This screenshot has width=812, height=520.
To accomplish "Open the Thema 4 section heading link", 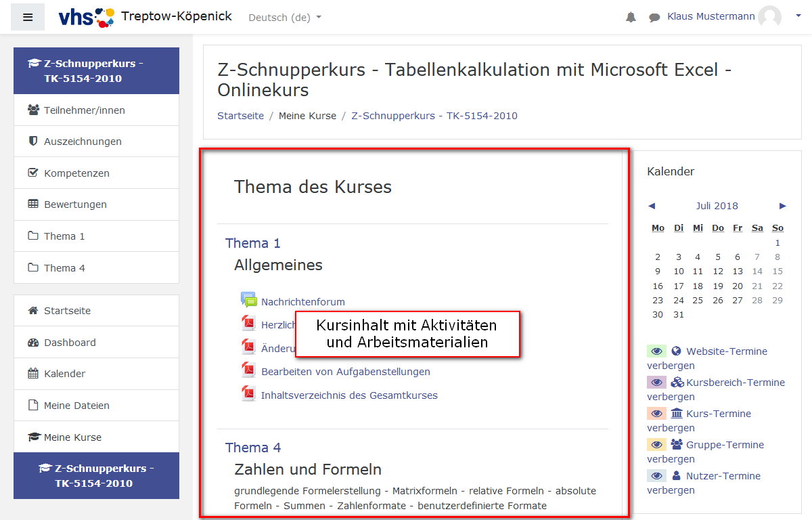I will tap(253, 448).
